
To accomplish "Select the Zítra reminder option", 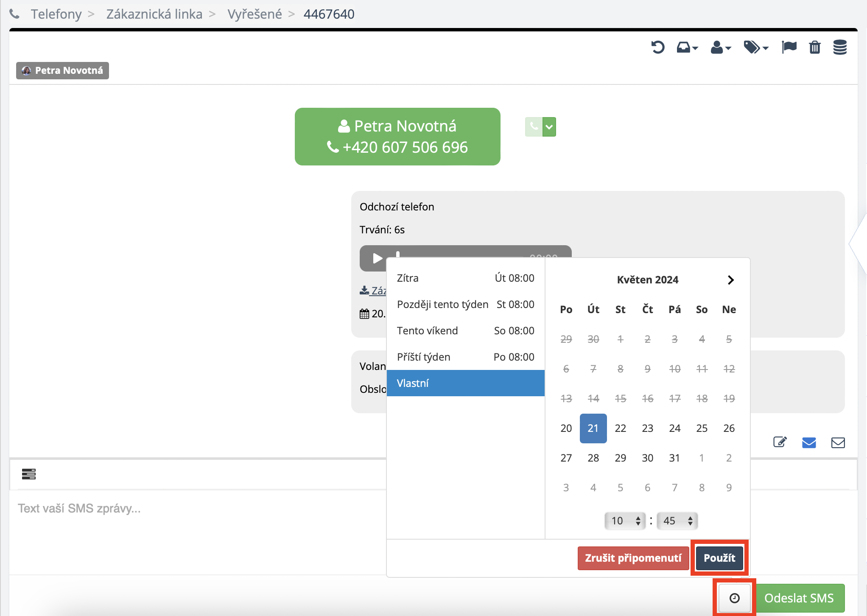I will (x=465, y=278).
